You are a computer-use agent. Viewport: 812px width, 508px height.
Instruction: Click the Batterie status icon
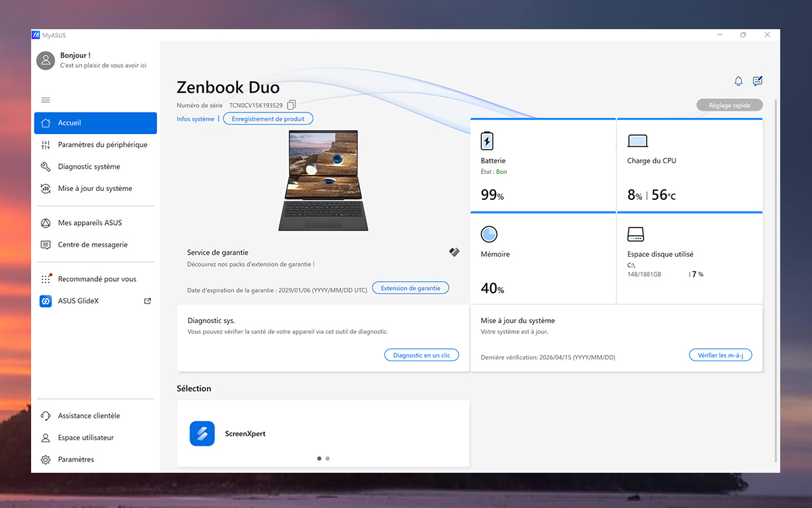[x=487, y=141]
